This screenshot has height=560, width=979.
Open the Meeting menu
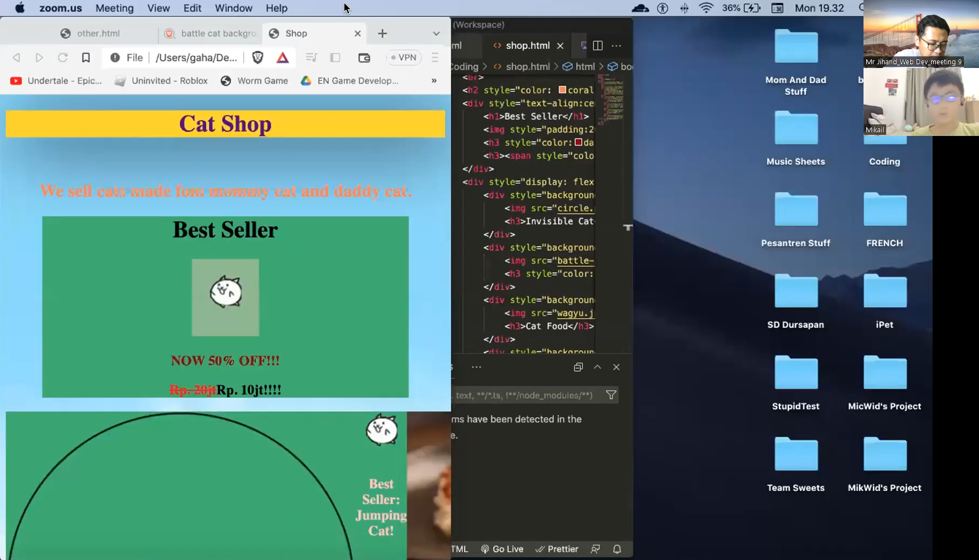click(114, 8)
